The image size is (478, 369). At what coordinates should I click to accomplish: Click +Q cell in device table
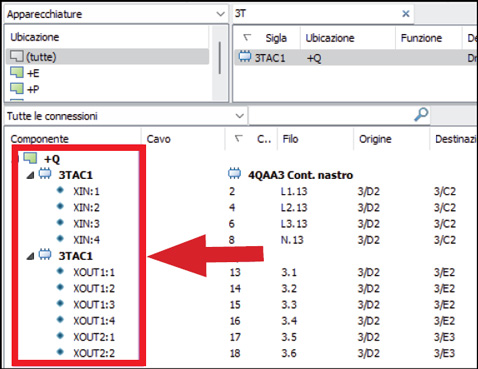[x=314, y=58]
